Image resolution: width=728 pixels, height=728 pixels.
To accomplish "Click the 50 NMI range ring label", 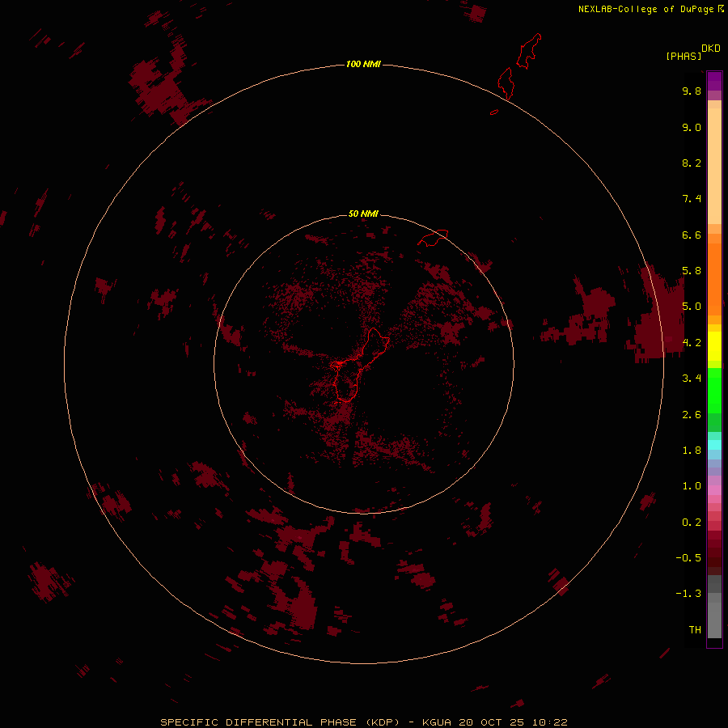I will click(x=363, y=214).
